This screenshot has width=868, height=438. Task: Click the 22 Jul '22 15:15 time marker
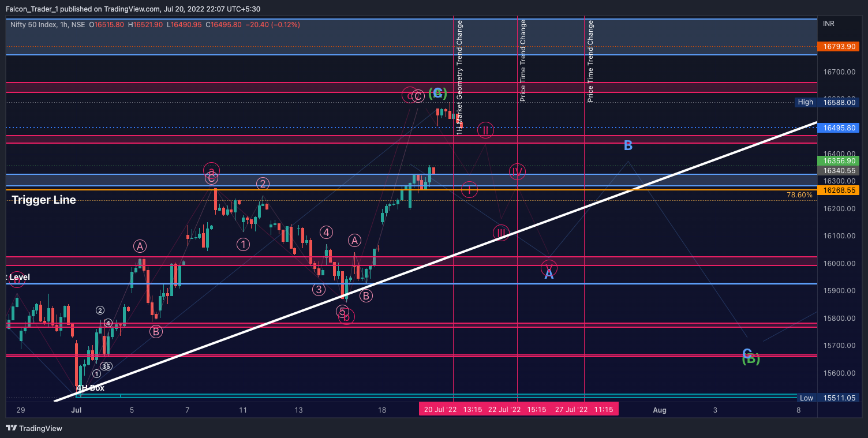[x=517, y=410]
